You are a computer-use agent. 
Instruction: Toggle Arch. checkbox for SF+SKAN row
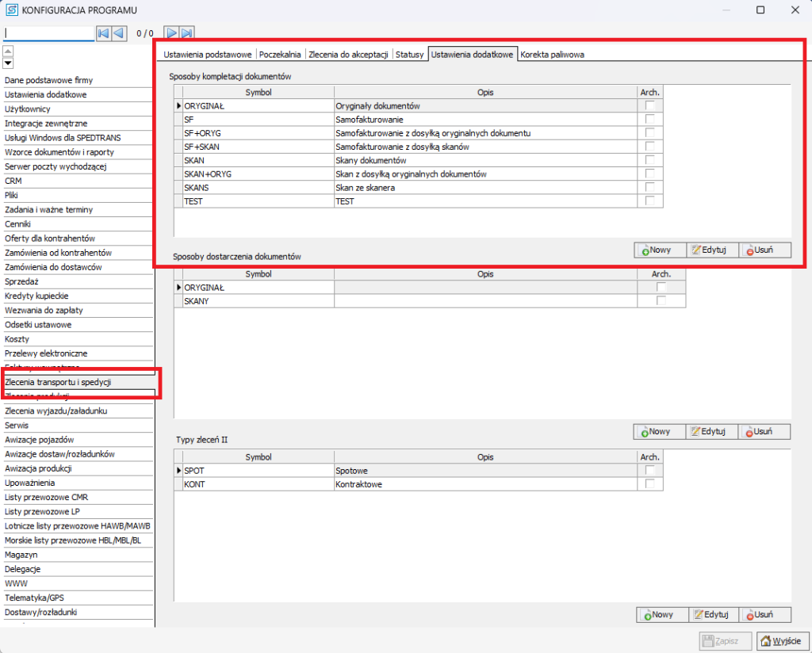tap(650, 147)
